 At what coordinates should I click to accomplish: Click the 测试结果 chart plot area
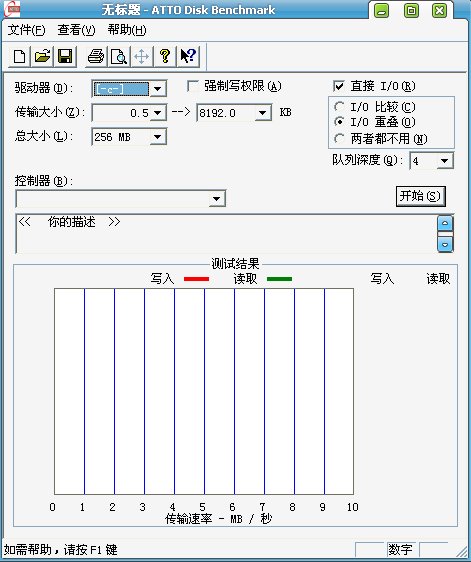(204, 391)
